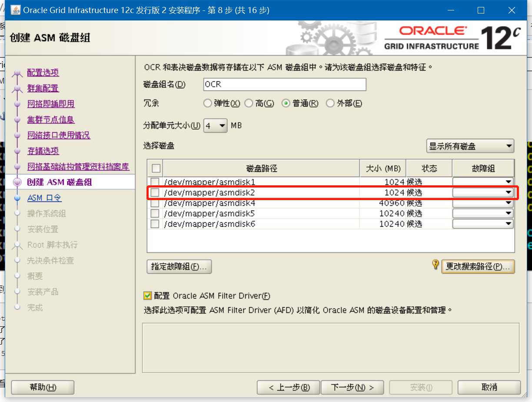Viewport: 532px width, 402px height.
Task: Go to the 集群节点信息 step
Action: 51,120
